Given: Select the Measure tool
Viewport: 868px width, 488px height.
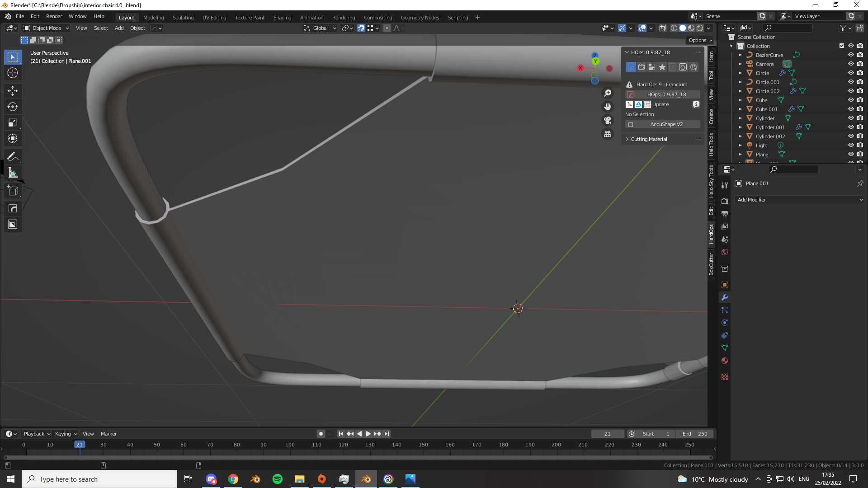Looking at the screenshot, I should pos(13,172).
